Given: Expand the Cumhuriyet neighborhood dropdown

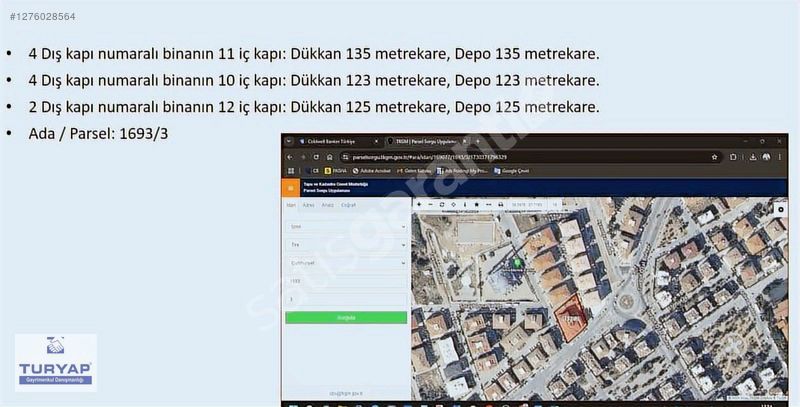Looking at the screenshot, I should pos(346,263).
